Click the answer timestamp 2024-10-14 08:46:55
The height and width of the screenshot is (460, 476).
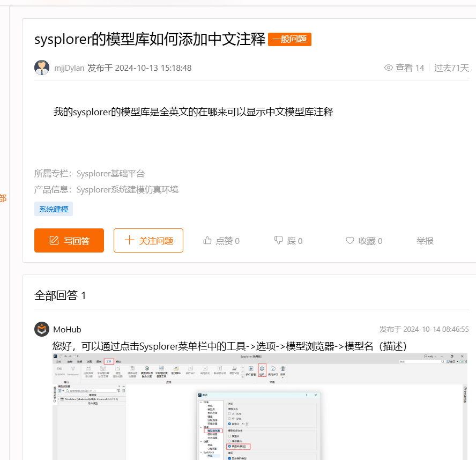click(x=436, y=329)
